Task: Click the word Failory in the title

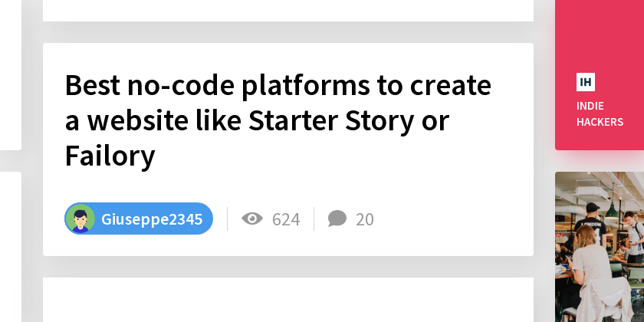Action: click(x=110, y=156)
